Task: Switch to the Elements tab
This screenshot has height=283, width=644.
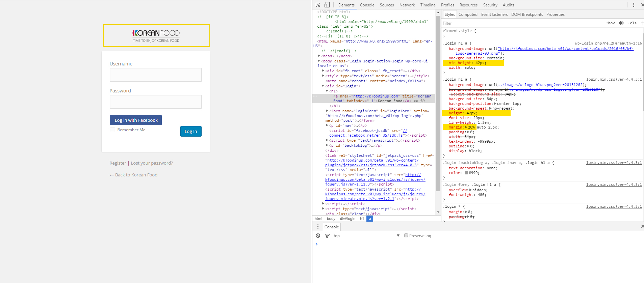Action: [346, 5]
